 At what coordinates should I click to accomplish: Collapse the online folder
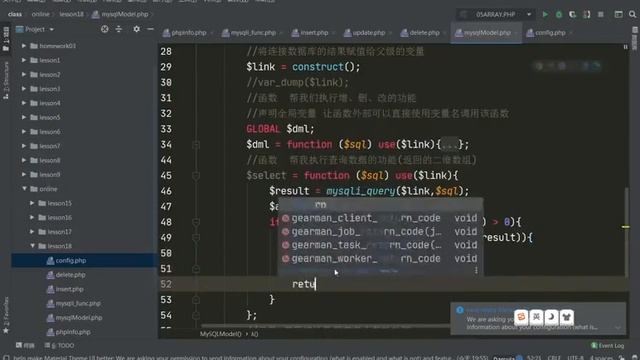(24, 189)
